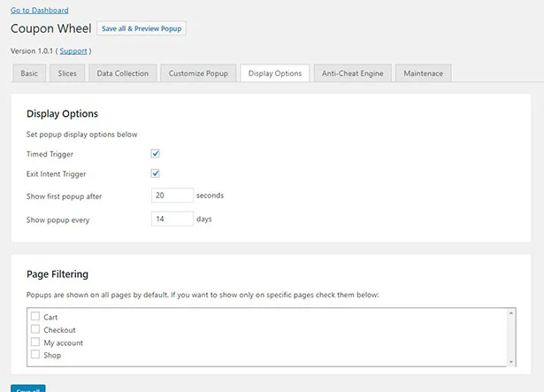Viewport: 544px width, 392px height.
Task: Go to the Customize Popup tab
Action: pyautogui.click(x=199, y=73)
